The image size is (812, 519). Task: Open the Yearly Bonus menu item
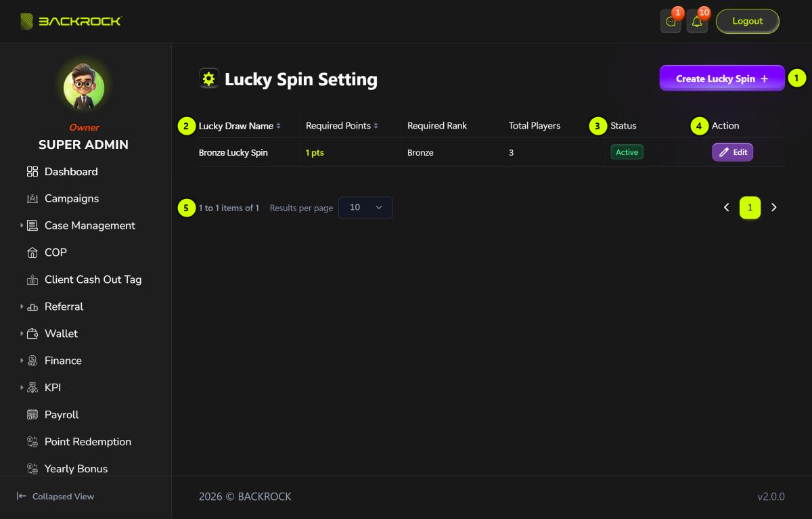76,469
